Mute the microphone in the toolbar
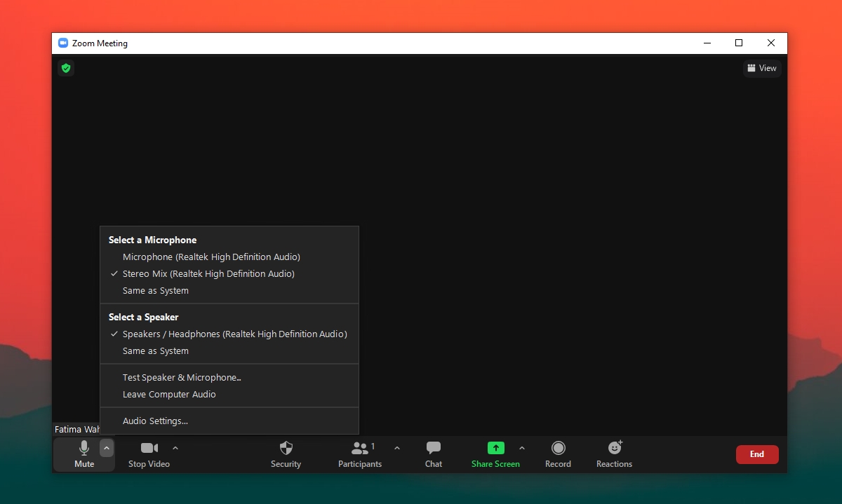 [83, 454]
